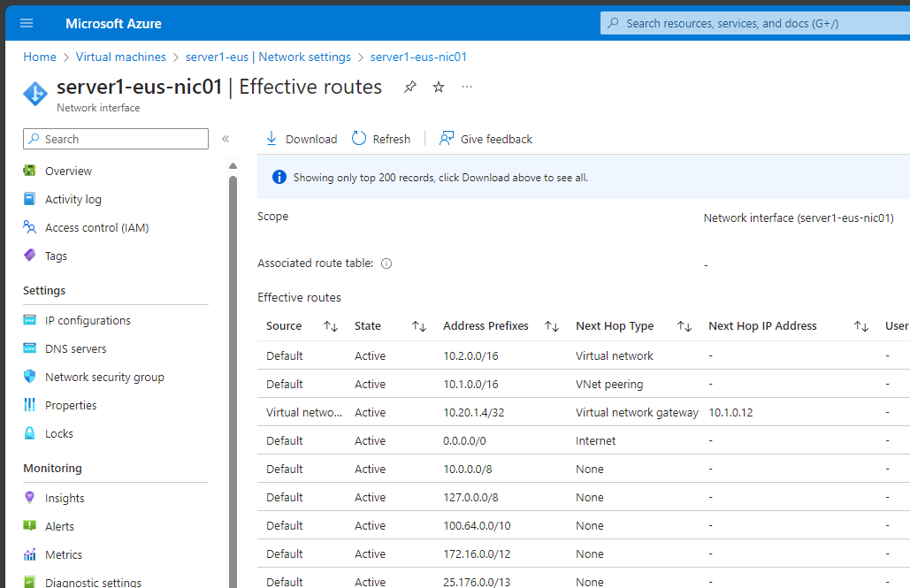Open the more options ellipsis
910x588 pixels.
[467, 87]
